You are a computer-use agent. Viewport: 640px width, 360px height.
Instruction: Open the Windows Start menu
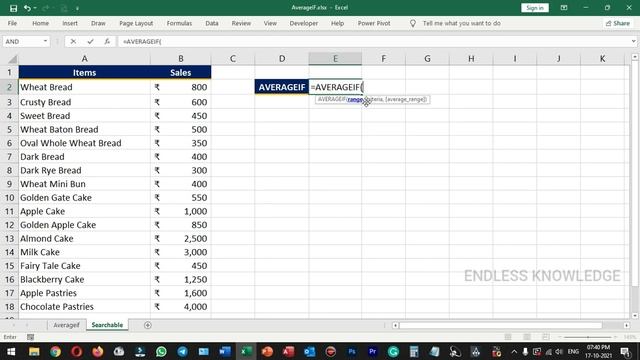[x=11, y=351]
